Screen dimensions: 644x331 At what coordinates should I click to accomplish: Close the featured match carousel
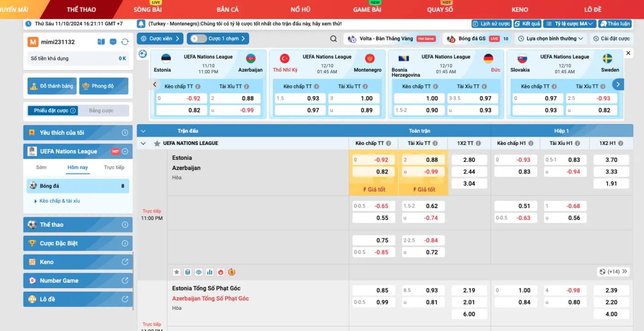coord(628,54)
